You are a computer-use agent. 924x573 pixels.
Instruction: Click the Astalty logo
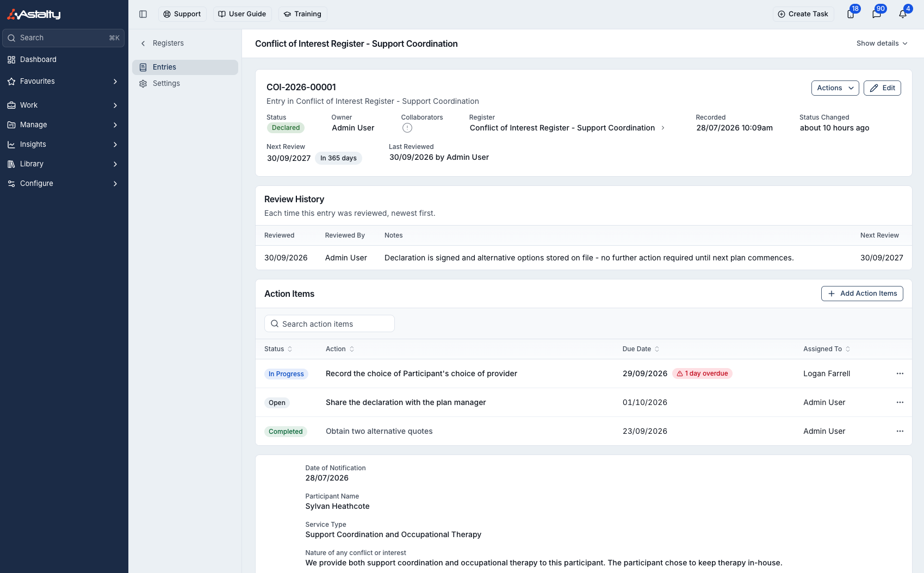[x=34, y=14]
